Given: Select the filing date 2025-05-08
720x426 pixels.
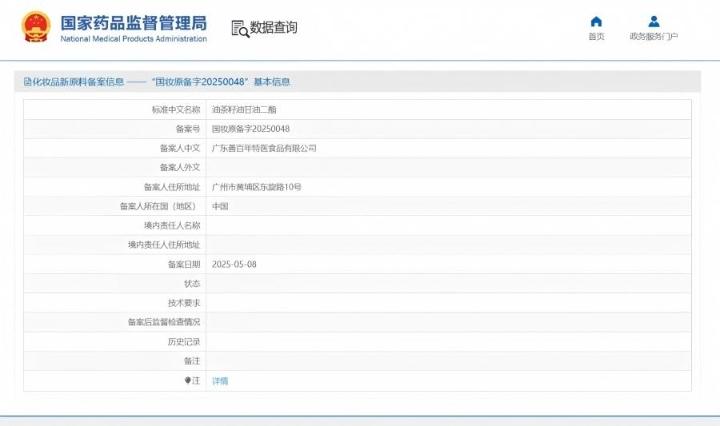Looking at the screenshot, I should (x=235, y=264).
